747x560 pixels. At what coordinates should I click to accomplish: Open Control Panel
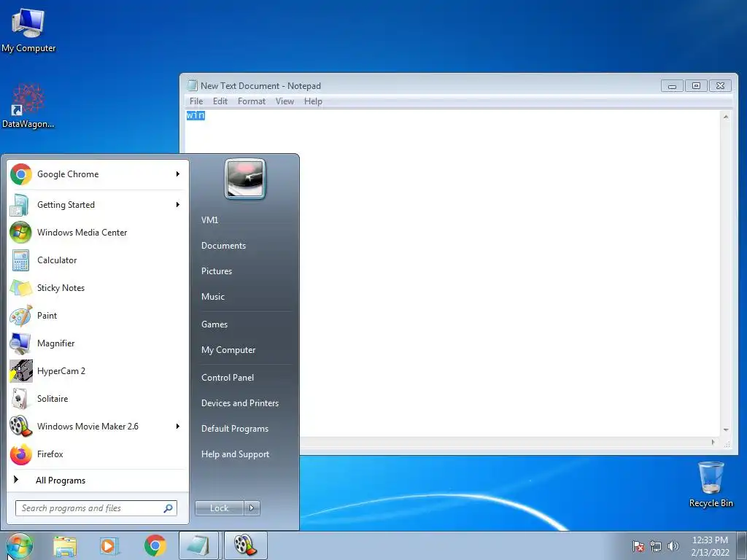[x=228, y=378]
